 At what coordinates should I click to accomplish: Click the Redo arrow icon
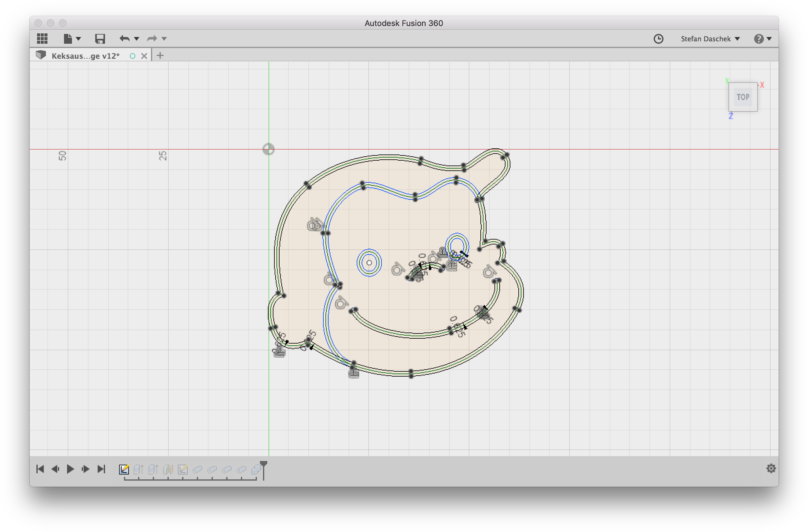(x=152, y=39)
